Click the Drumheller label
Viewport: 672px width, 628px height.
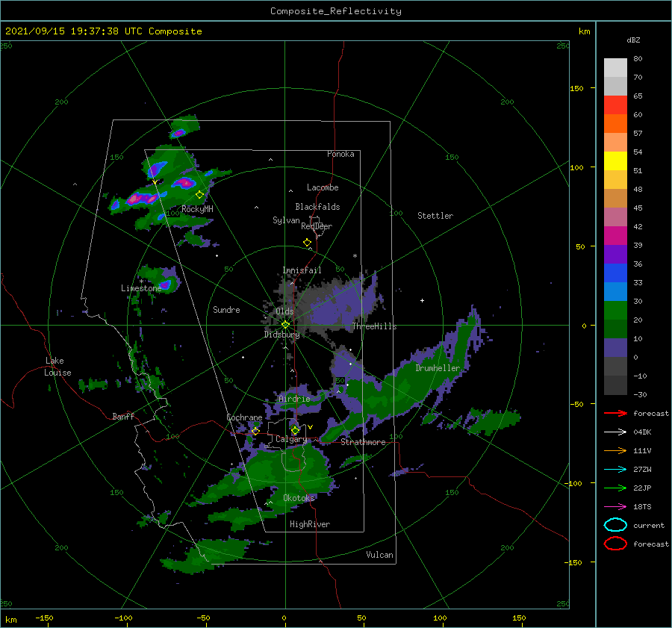pos(438,368)
